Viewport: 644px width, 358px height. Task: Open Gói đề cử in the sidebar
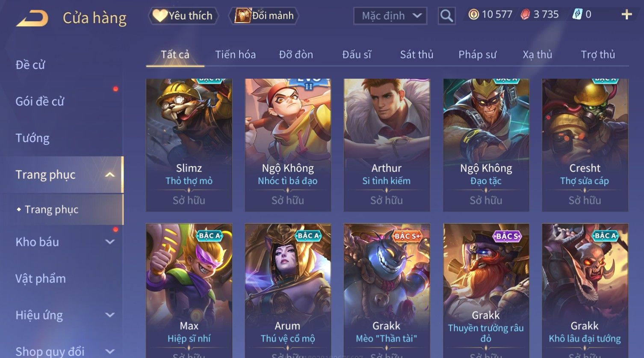(40, 101)
